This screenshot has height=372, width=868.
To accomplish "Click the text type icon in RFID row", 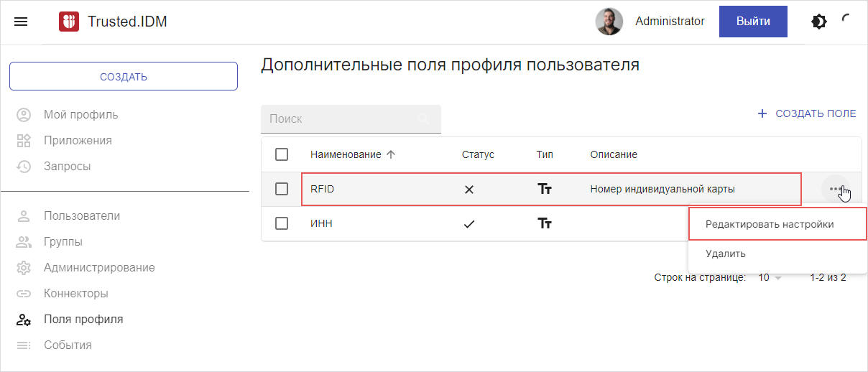I will coord(545,190).
